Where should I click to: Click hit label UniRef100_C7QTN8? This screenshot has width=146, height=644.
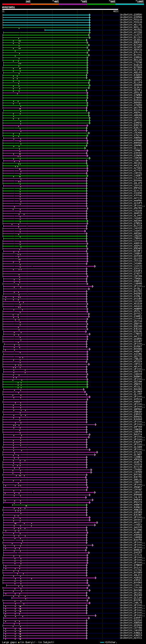coord(131,62)
